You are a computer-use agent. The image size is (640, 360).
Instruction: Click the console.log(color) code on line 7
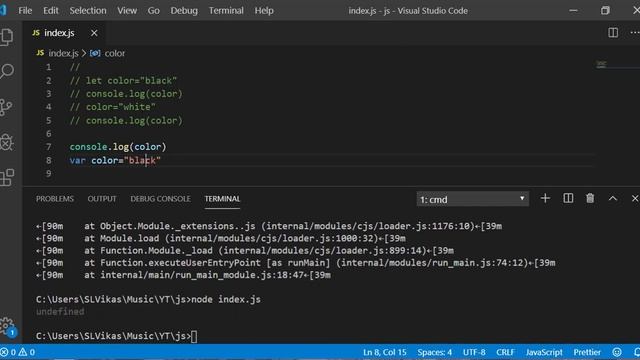pos(118,147)
